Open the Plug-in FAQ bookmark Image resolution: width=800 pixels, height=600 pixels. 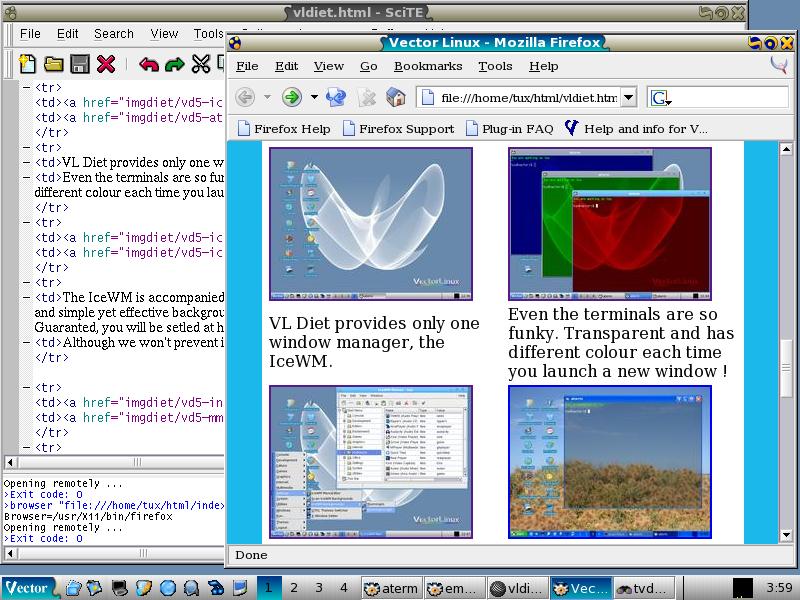click(x=508, y=129)
